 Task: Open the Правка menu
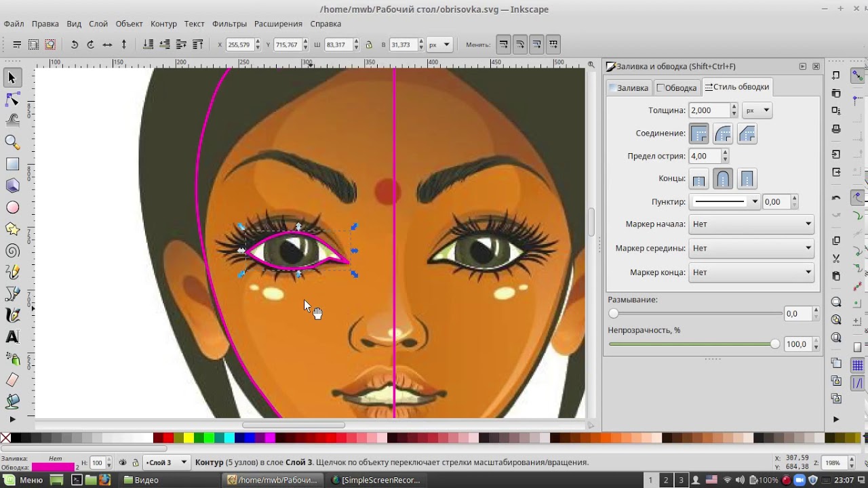(45, 24)
